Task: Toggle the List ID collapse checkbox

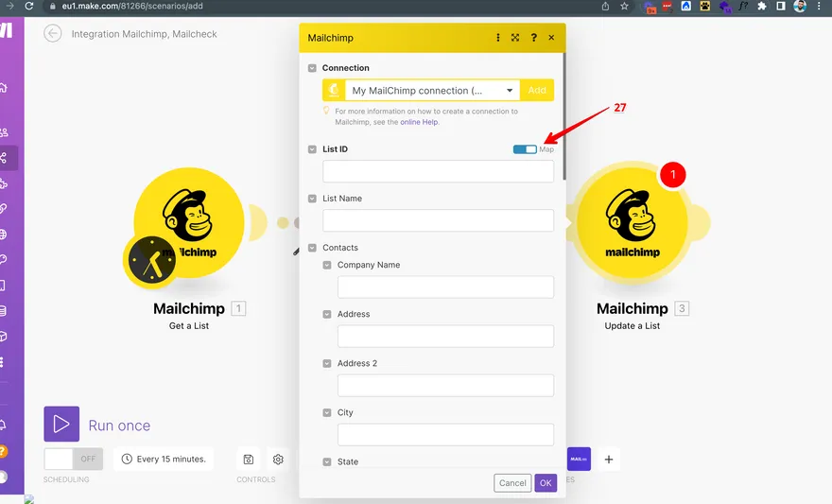Action: click(x=312, y=149)
